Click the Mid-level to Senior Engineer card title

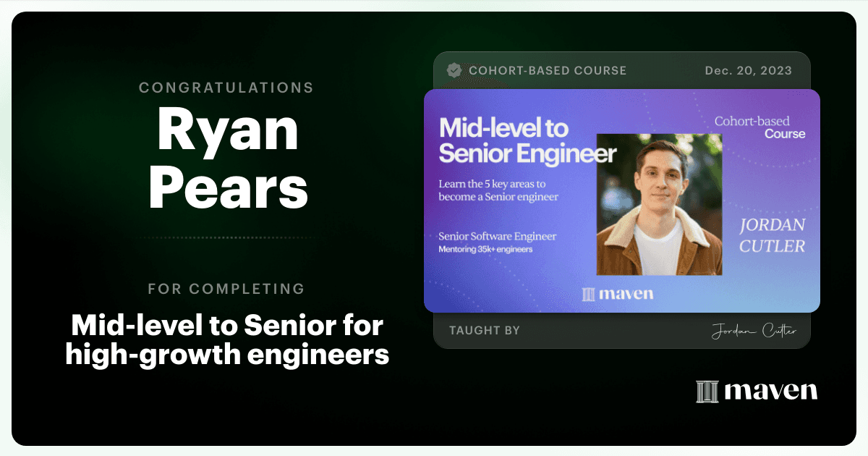[528, 141]
